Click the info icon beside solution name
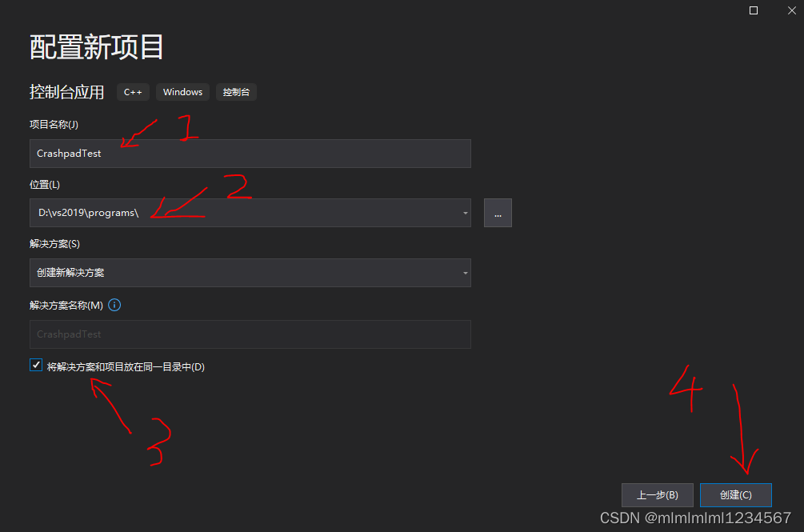This screenshot has height=532, width=804. pyautogui.click(x=114, y=305)
